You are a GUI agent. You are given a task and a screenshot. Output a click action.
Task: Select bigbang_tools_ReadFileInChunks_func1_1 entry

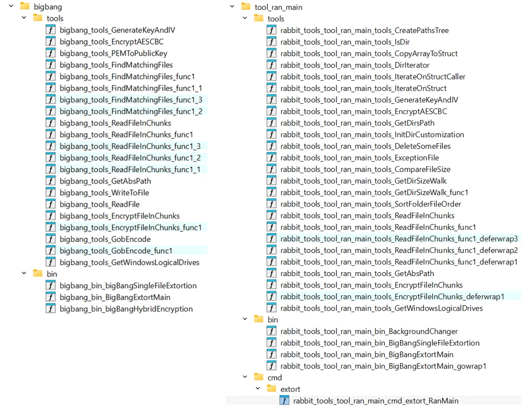130,169
